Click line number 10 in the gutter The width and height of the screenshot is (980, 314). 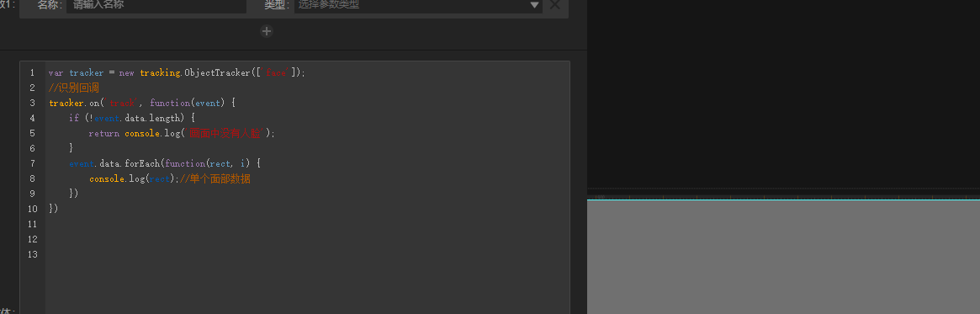[x=32, y=208]
